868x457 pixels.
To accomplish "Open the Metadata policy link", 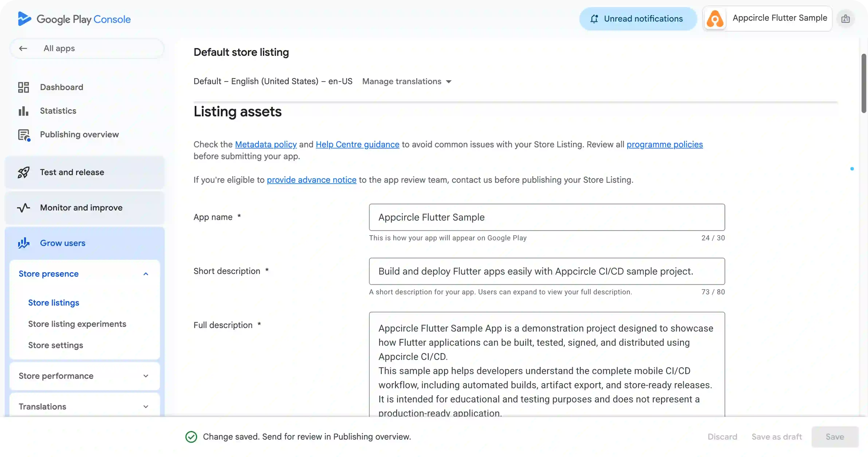I will click(265, 144).
